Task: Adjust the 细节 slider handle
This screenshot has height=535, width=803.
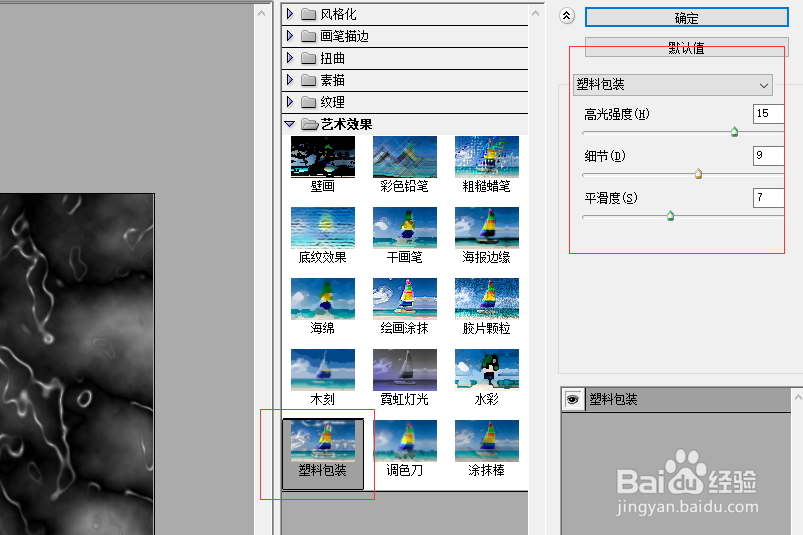Action: tap(699, 174)
